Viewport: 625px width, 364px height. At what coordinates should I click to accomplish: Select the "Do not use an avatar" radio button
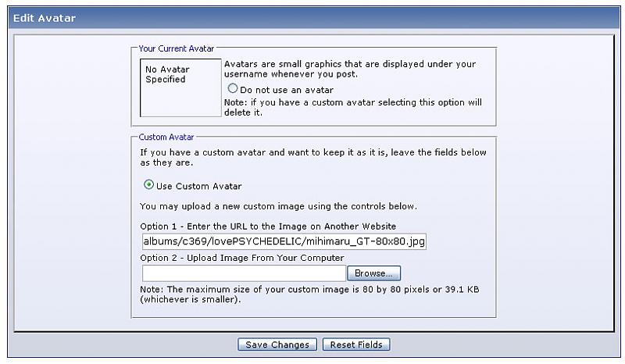(232, 89)
